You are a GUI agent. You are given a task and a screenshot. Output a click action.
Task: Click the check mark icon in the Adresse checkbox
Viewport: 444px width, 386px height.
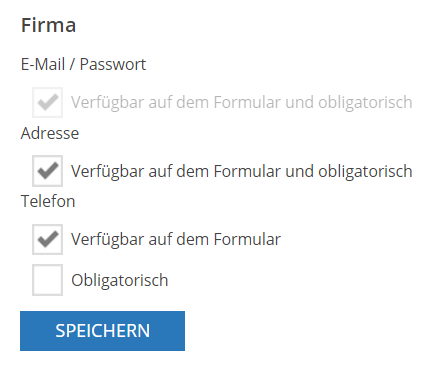point(48,170)
